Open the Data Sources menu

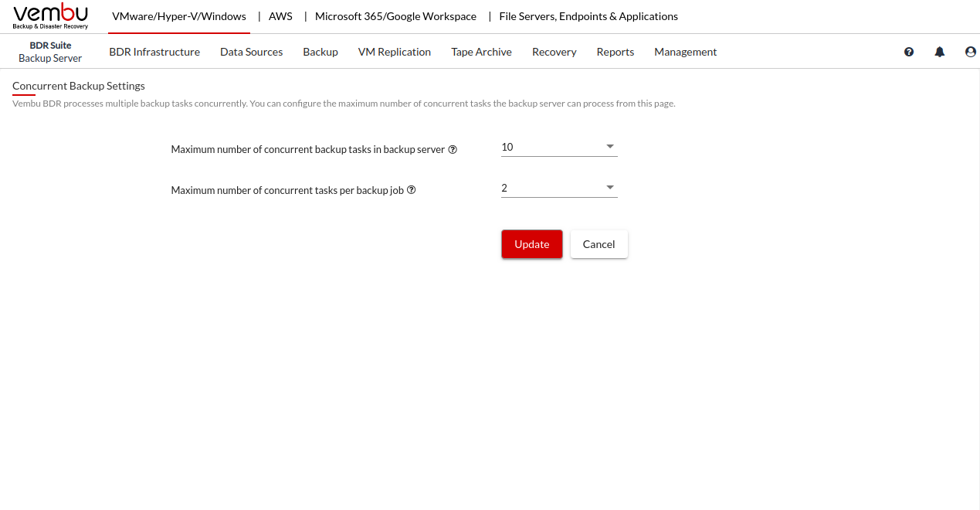coord(251,52)
